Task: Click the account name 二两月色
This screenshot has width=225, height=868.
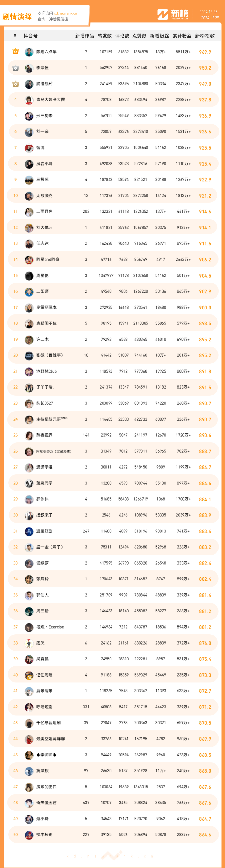Action: coord(44,212)
